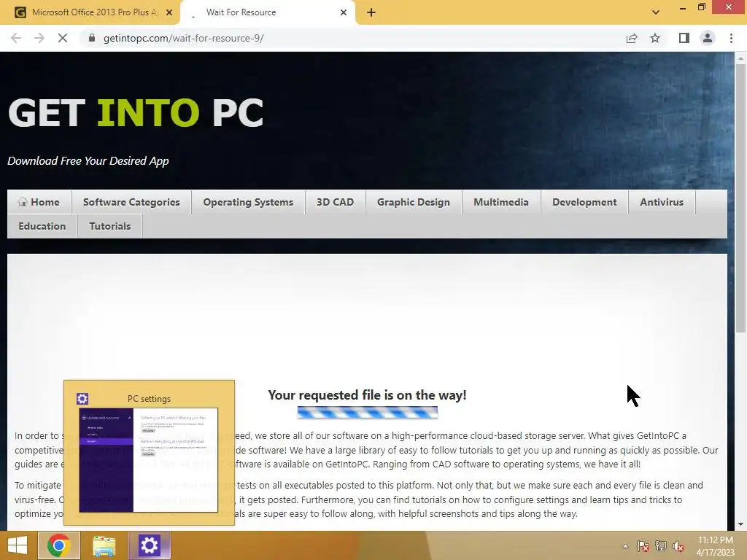
Task: Click the PC settings preview thumbnail
Action: [149, 459]
